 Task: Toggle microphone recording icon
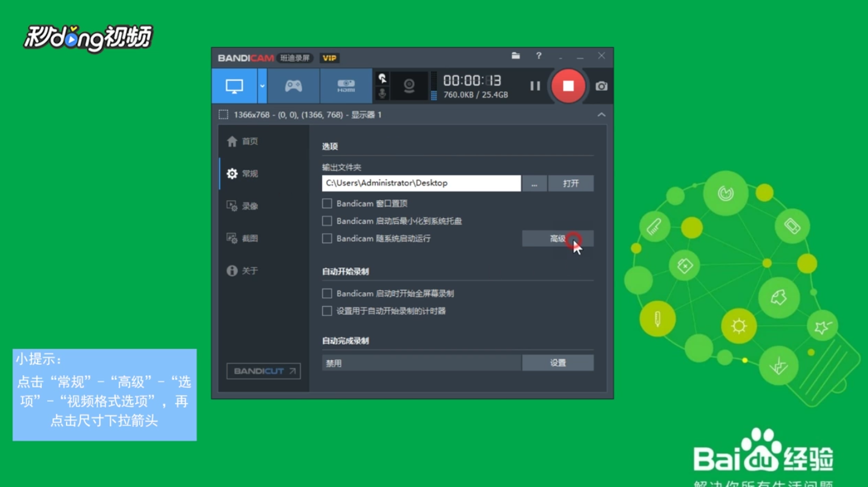pos(383,94)
